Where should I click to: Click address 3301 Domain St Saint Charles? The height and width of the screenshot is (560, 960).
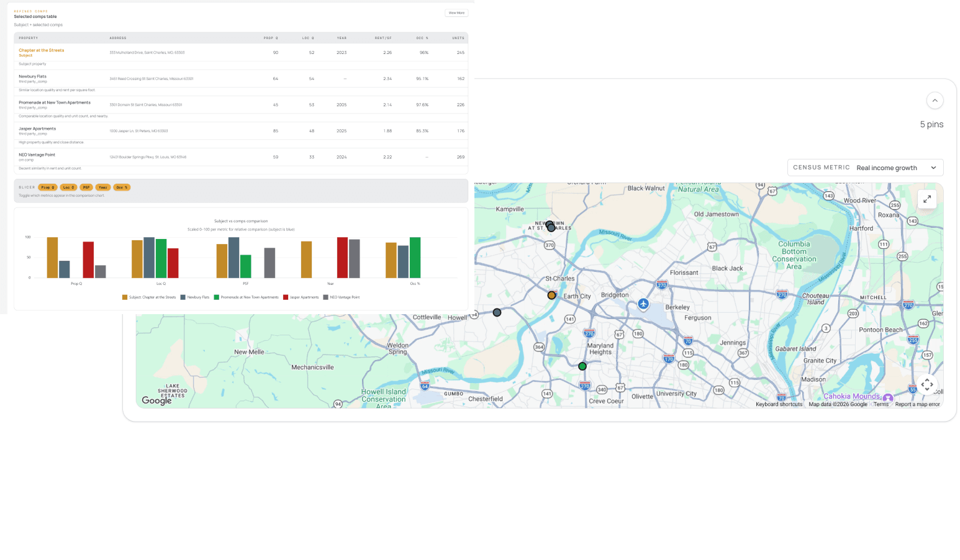(146, 105)
